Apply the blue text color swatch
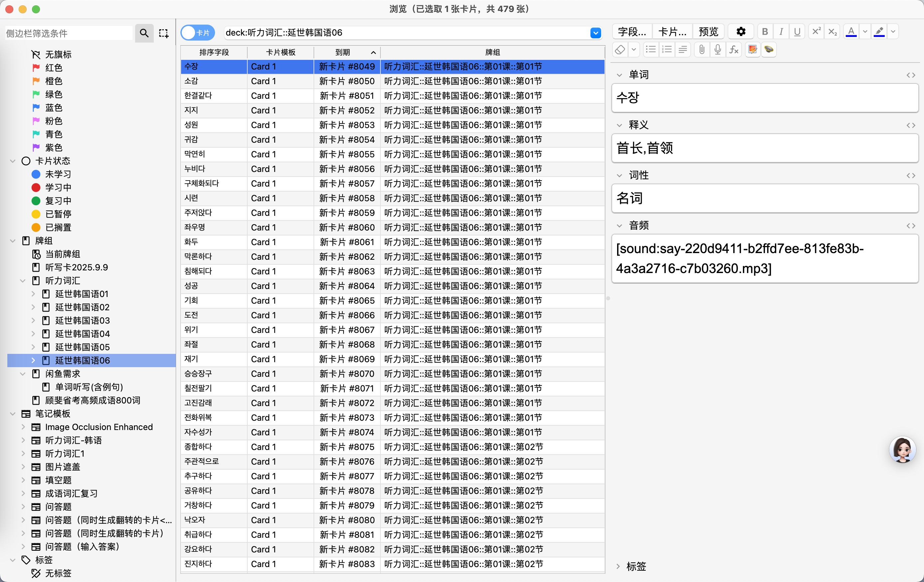The image size is (924, 582). (x=851, y=32)
